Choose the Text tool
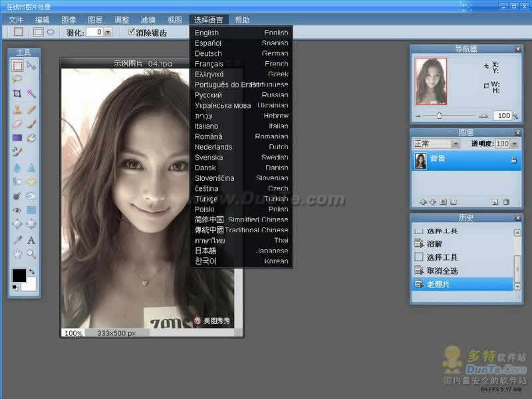The image size is (532, 399). pyautogui.click(x=31, y=239)
